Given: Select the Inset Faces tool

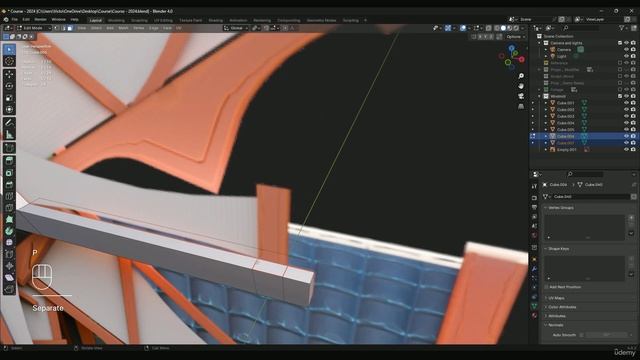Looking at the screenshot, I should click(9, 173).
